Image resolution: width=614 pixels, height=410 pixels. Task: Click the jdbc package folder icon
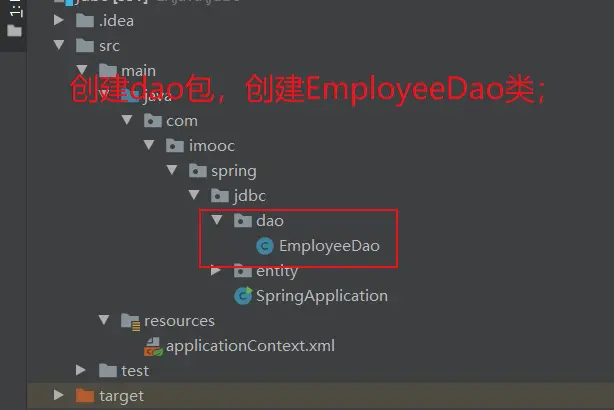220,196
